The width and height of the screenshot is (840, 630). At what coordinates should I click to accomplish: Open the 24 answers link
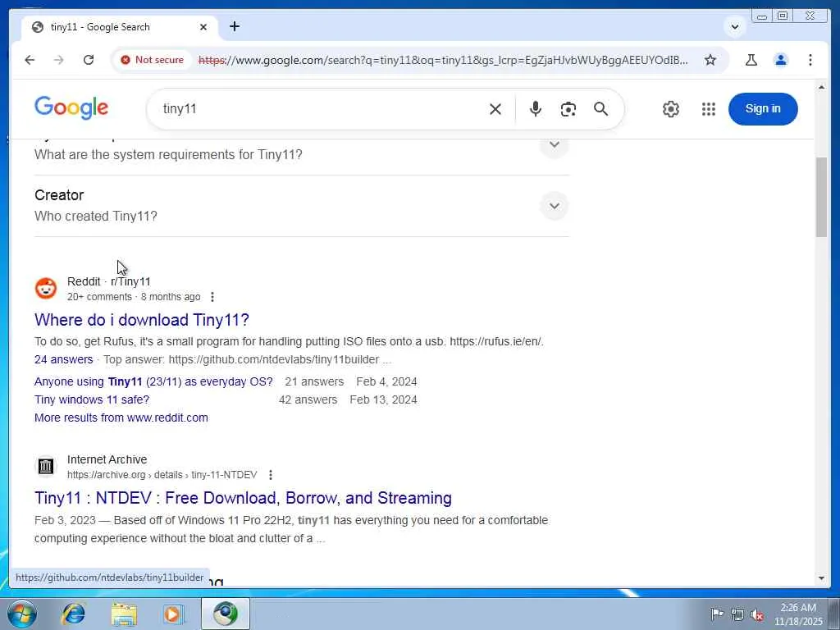click(x=63, y=359)
